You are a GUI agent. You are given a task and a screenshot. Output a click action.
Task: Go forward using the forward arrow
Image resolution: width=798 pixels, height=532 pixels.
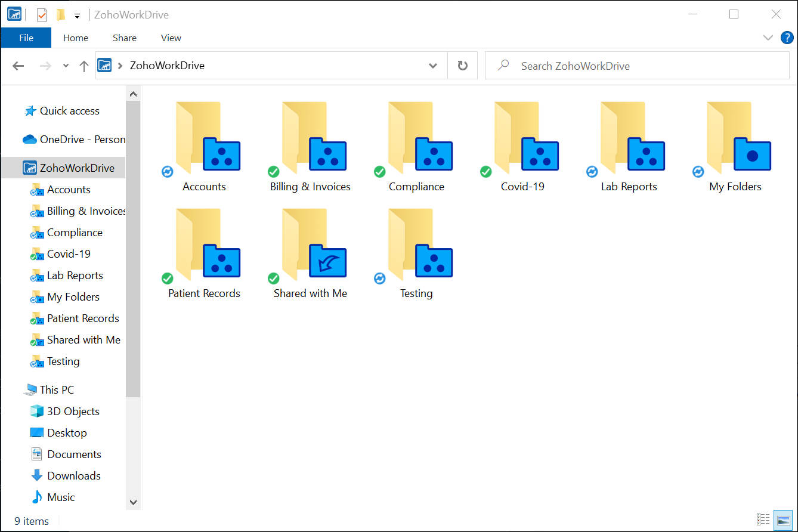pos(45,66)
